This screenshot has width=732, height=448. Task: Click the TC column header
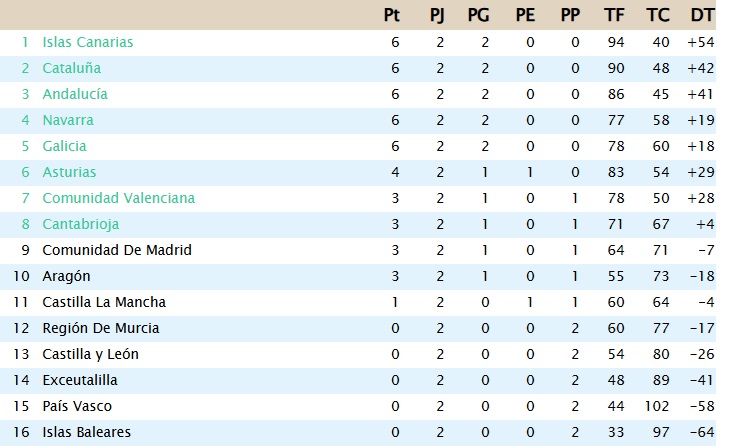point(657,15)
